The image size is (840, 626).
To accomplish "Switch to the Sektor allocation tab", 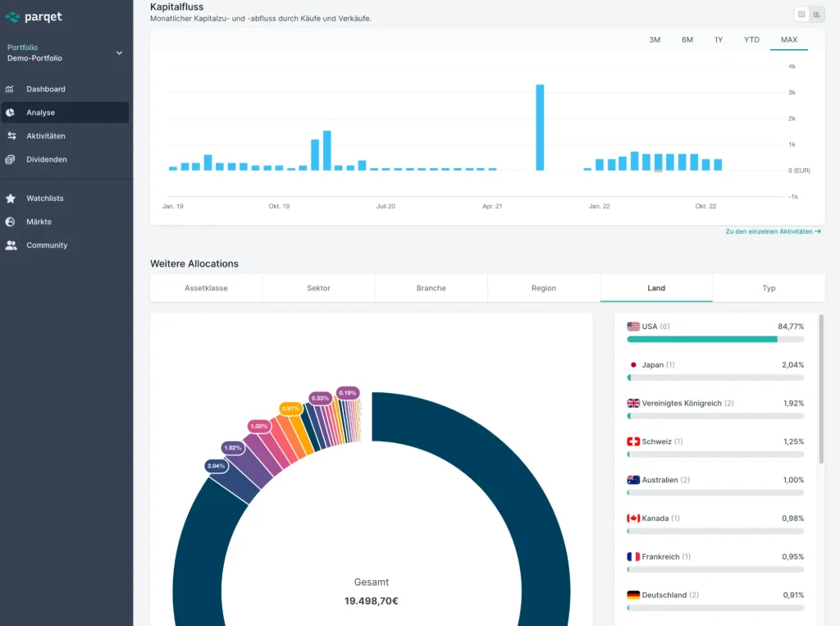I will point(318,288).
